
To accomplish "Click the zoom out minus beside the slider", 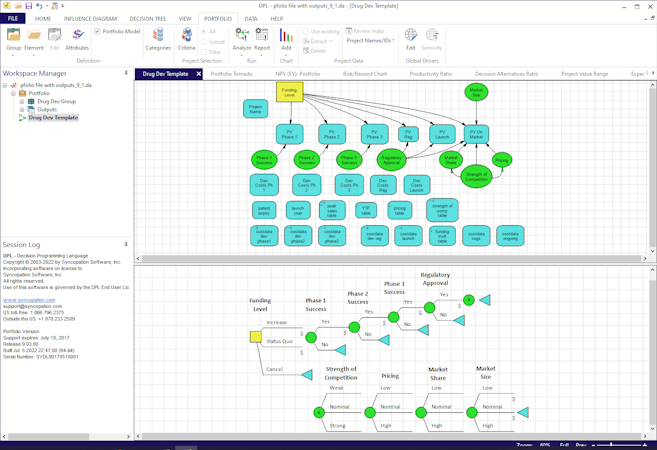I will pos(593,445).
